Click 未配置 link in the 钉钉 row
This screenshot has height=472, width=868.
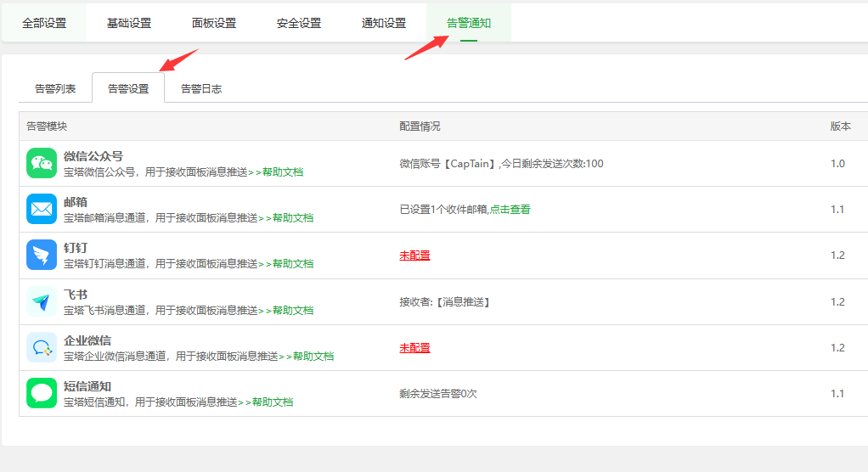[x=414, y=256]
